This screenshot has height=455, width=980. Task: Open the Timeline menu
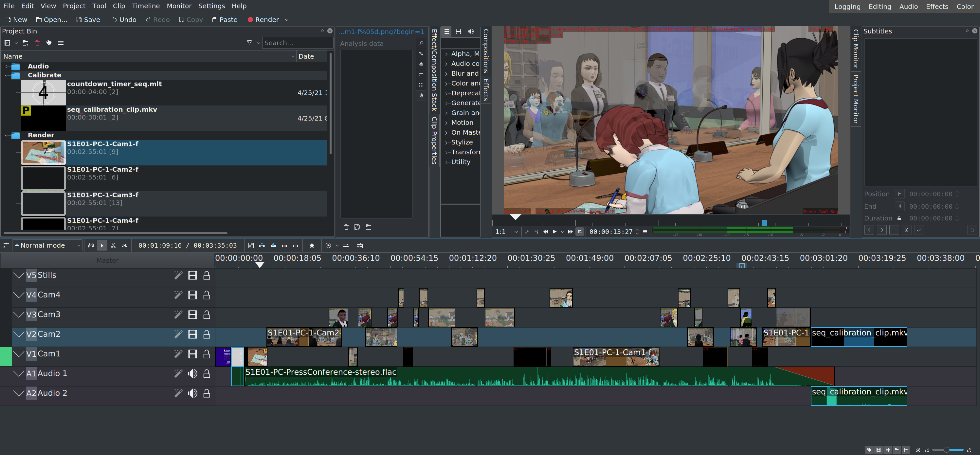[145, 6]
